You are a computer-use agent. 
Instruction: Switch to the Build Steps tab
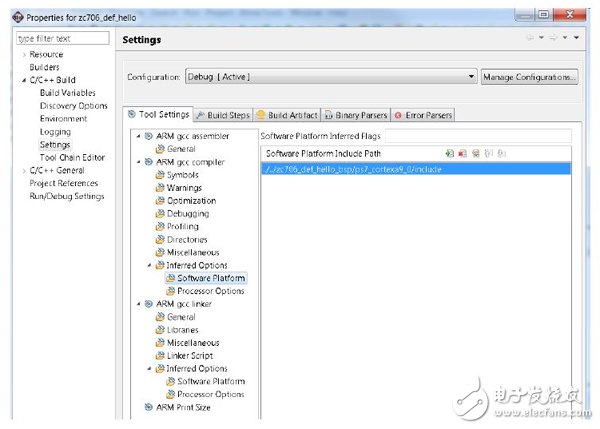pos(222,115)
